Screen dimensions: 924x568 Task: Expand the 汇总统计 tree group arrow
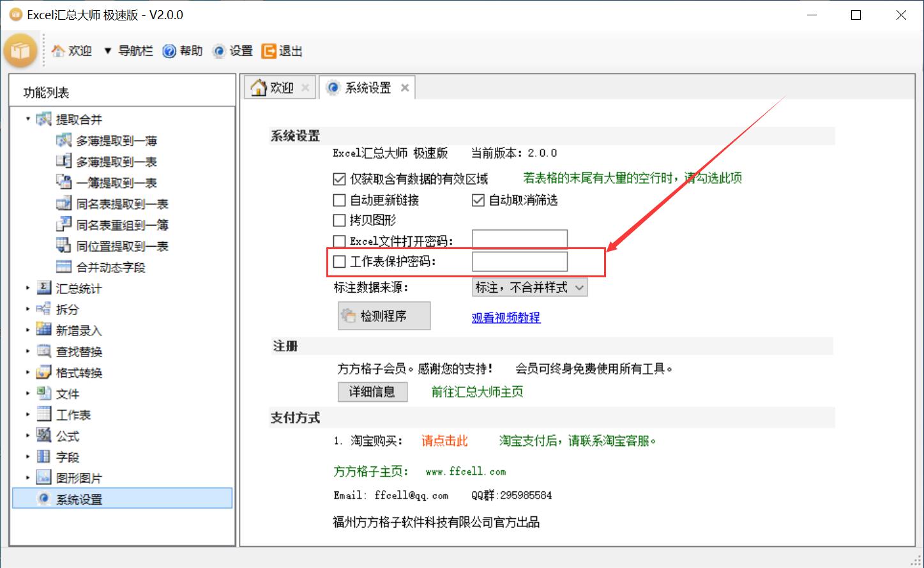point(28,288)
